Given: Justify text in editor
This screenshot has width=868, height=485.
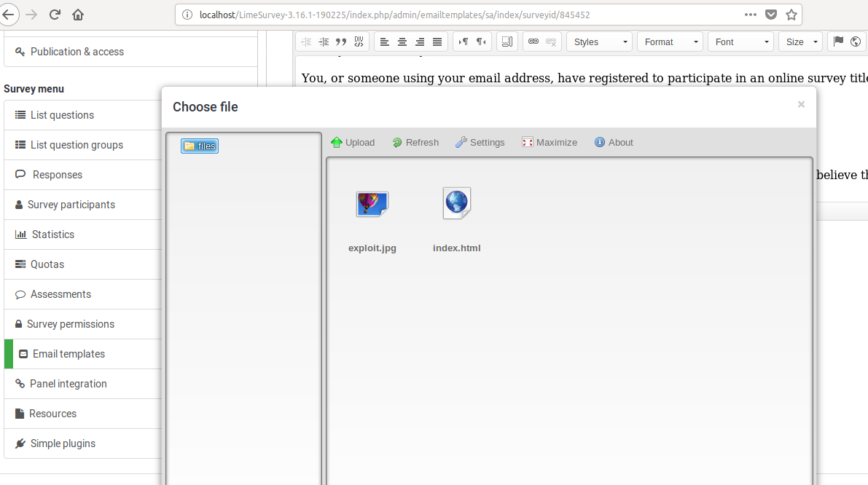Looking at the screenshot, I should 437,42.
